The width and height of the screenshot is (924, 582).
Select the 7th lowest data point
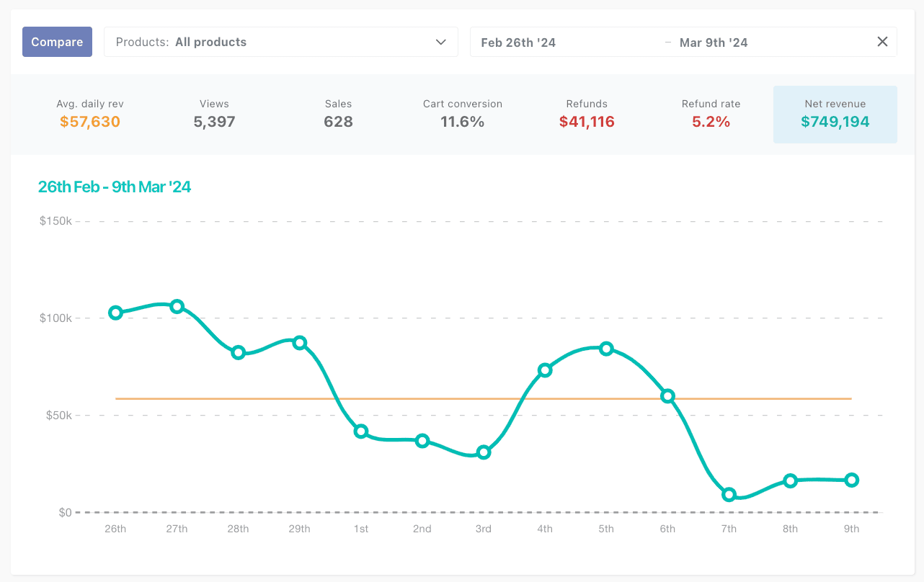[729, 495]
